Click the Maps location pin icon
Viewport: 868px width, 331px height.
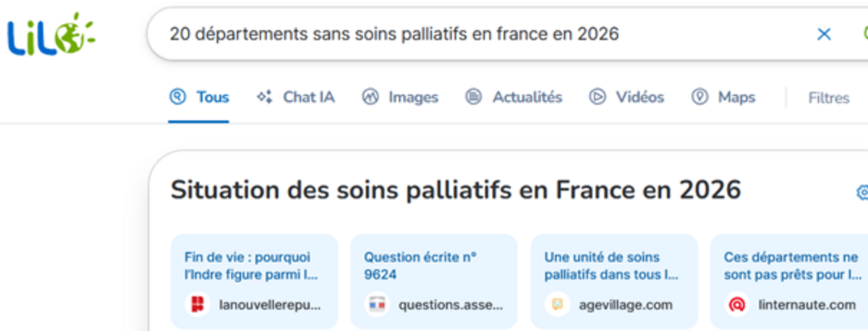tap(699, 97)
